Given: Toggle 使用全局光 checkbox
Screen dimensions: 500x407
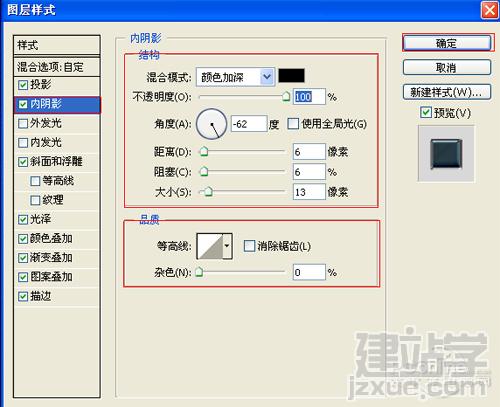Looking at the screenshot, I should point(293,124).
